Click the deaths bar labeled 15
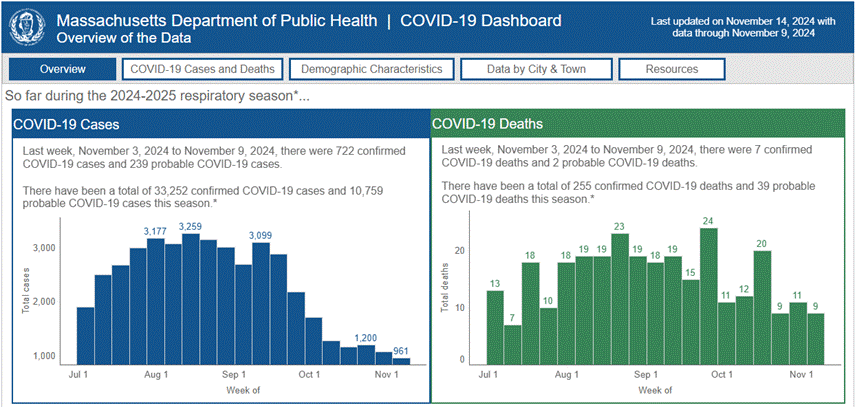The height and width of the screenshot is (407, 855). click(690, 322)
